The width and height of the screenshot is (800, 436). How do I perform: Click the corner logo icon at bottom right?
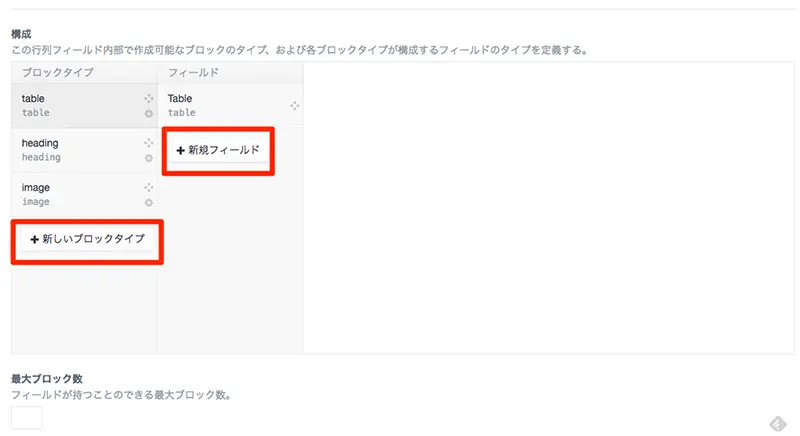778,423
